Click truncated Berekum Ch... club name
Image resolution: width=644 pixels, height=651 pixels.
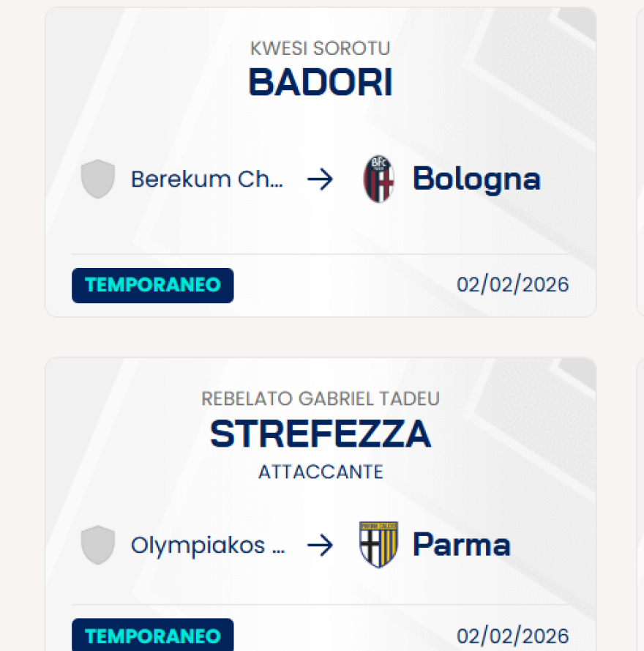206,179
